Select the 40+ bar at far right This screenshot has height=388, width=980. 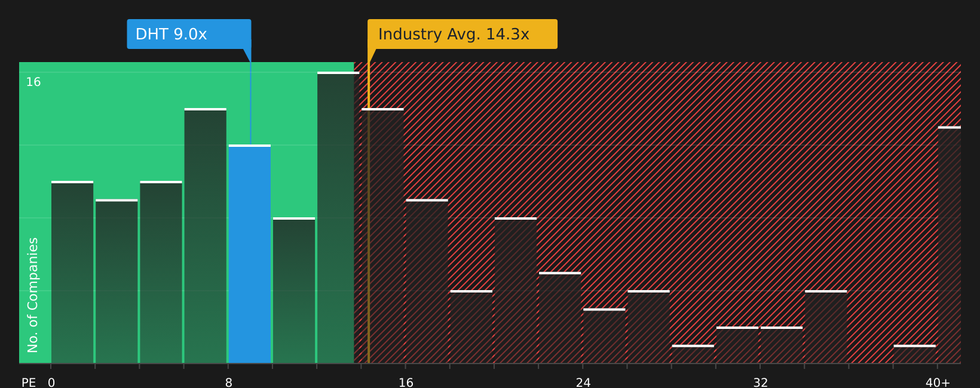coord(950,245)
